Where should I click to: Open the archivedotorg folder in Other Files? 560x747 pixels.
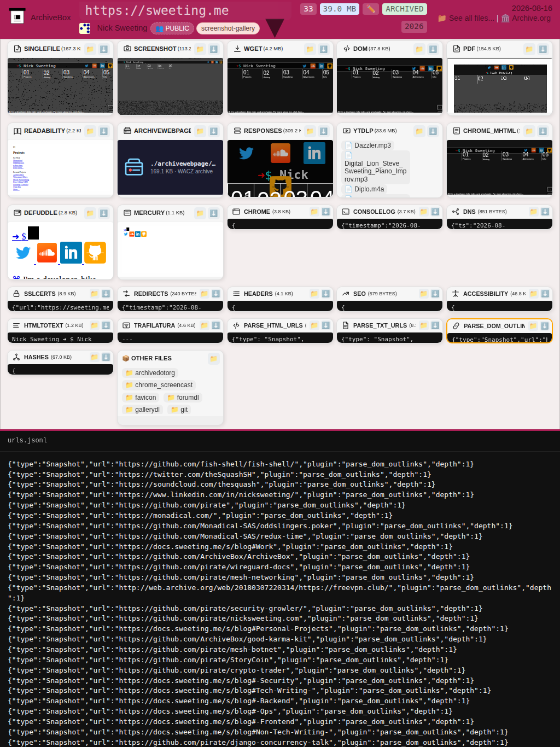[x=150, y=373]
